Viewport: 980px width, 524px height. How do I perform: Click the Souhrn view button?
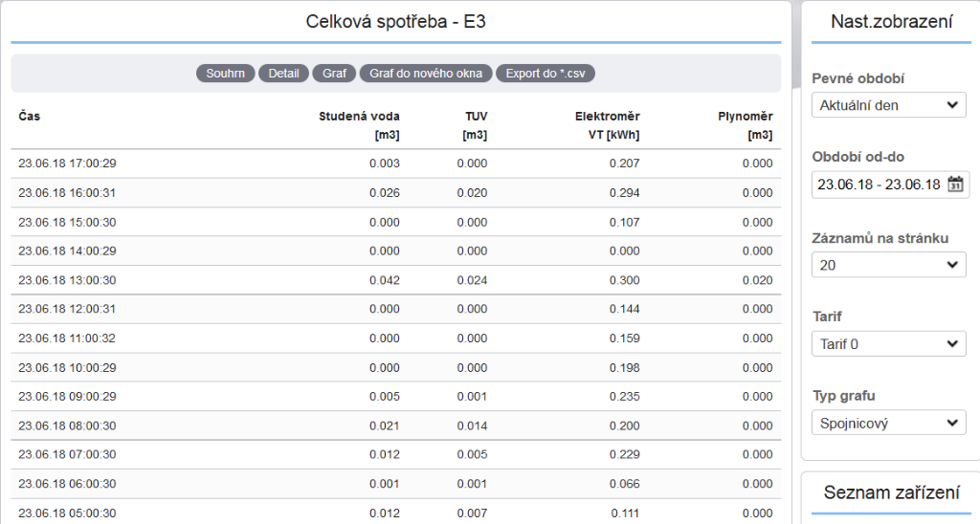point(226,73)
